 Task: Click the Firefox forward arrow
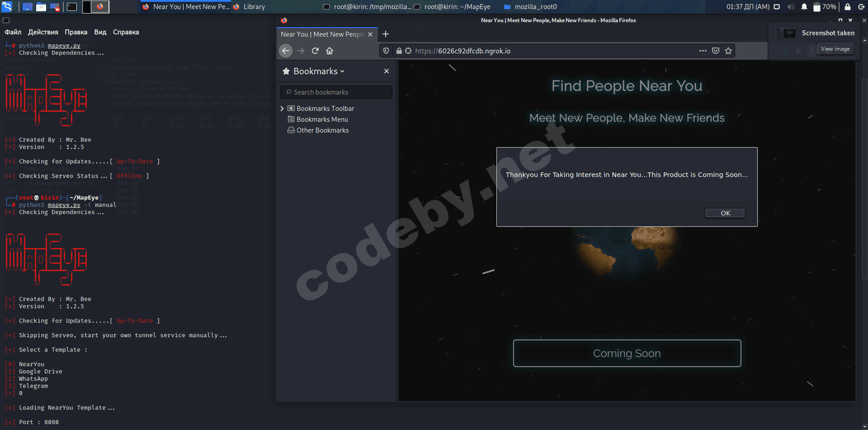[x=301, y=50]
